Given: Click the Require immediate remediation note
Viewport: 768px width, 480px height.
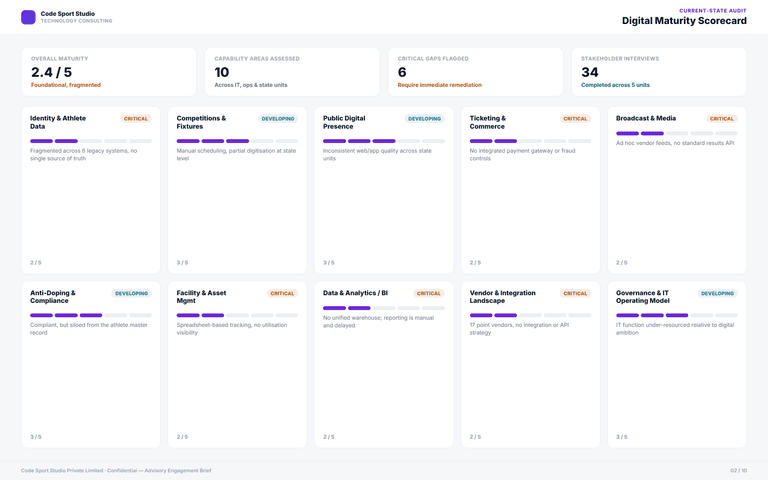Looking at the screenshot, I should point(439,85).
